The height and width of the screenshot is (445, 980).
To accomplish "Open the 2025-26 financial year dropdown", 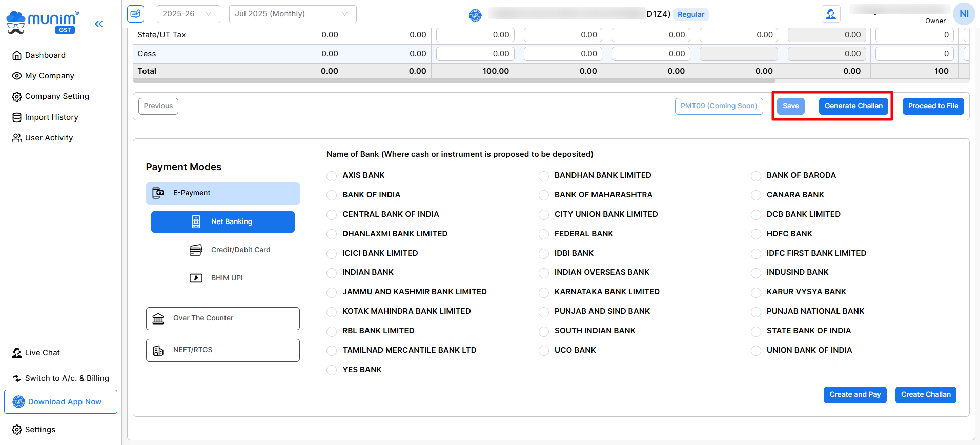I will coord(188,14).
